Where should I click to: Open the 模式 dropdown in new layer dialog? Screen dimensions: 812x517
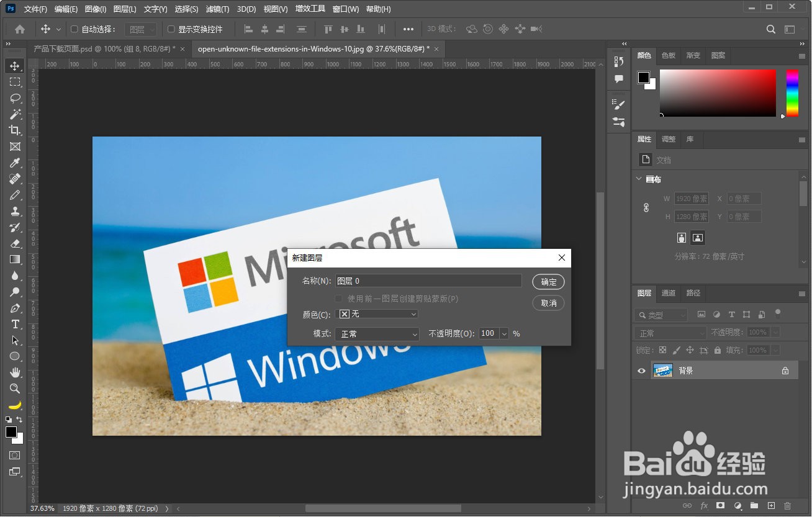(x=377, y=334)
